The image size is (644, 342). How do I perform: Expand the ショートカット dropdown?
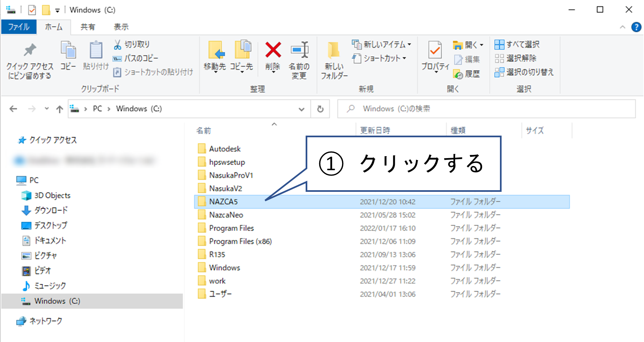[x=404, y=58]
